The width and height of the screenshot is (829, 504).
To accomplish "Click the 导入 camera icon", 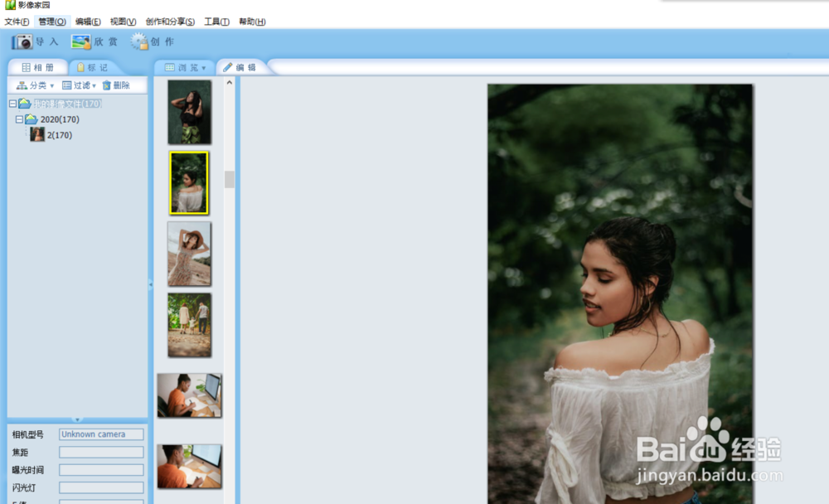I will click(x=22, y=41).
